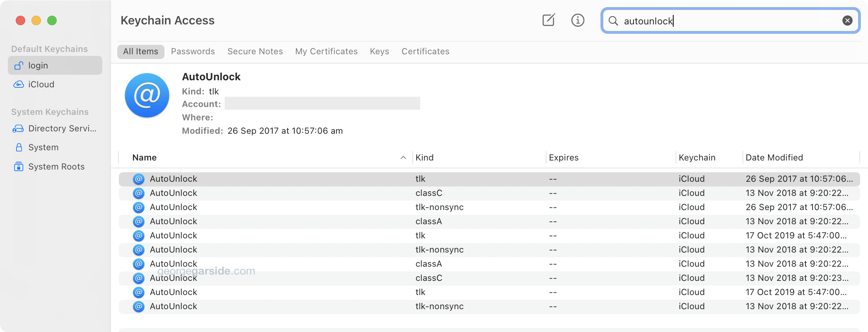Click date '26 Sep 2017' in first row

click(799, 179)
